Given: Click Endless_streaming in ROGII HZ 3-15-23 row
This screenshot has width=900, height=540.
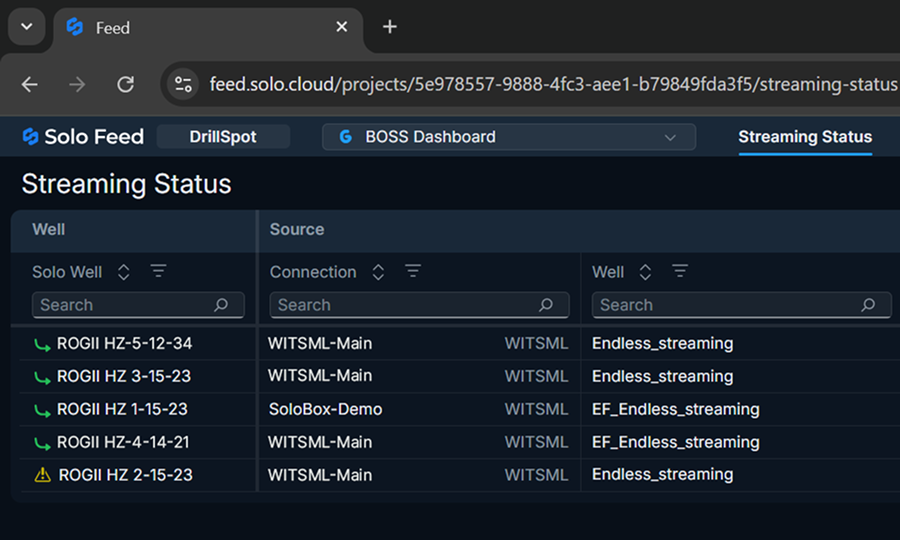Looking at the screenshot, I should [662, 376].
